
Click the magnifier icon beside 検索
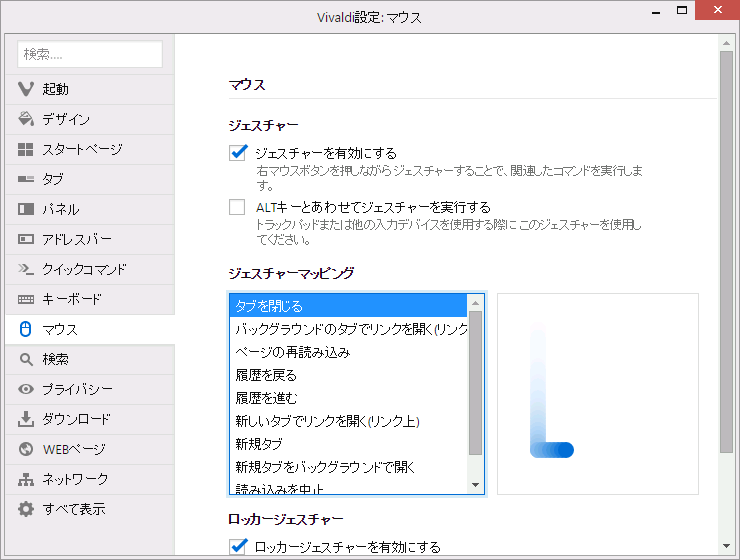coord(26,359)
